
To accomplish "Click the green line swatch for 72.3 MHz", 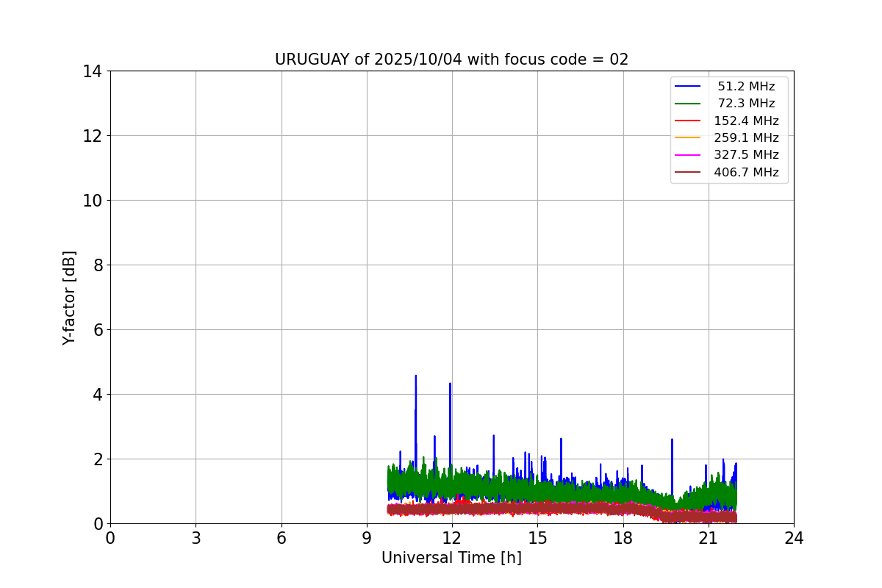I will [x=688, y=104].
